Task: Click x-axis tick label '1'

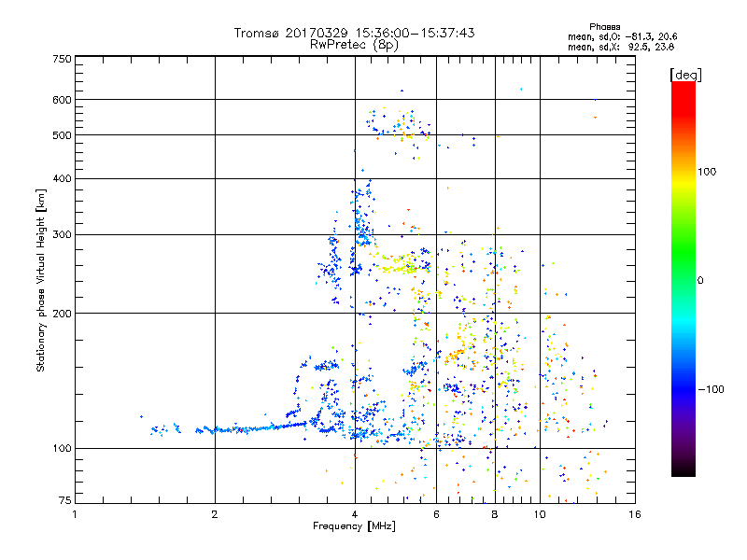Action: (x=75, y=514)
